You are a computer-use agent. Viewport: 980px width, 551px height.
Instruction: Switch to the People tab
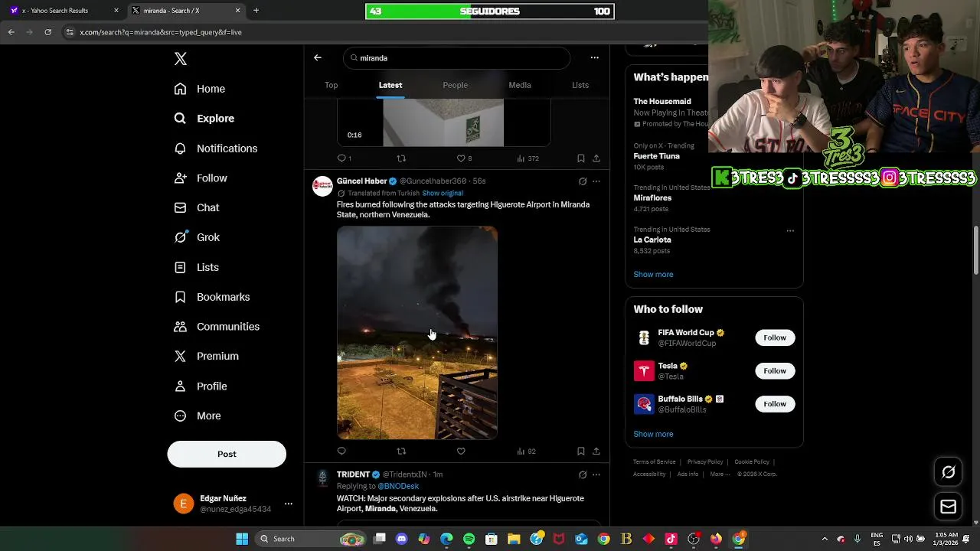pyautogui.click(x=455, y=85)
